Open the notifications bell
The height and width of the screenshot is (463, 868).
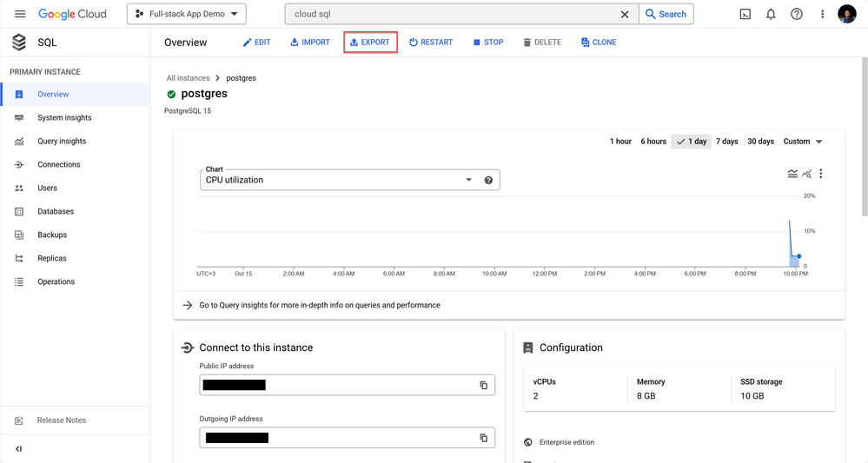pos(771,15)
